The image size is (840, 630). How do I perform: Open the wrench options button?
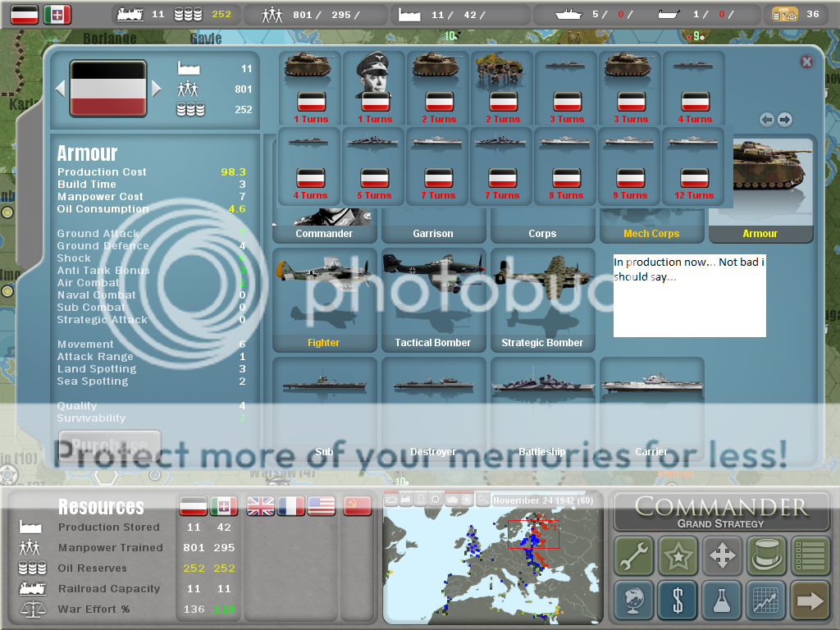pos(634,556)
